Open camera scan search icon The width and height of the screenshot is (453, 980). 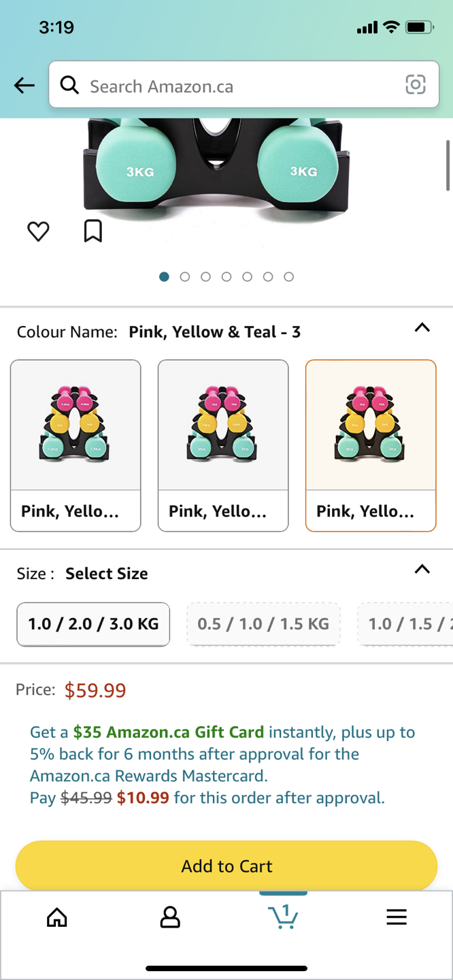[x=416, y=84]
